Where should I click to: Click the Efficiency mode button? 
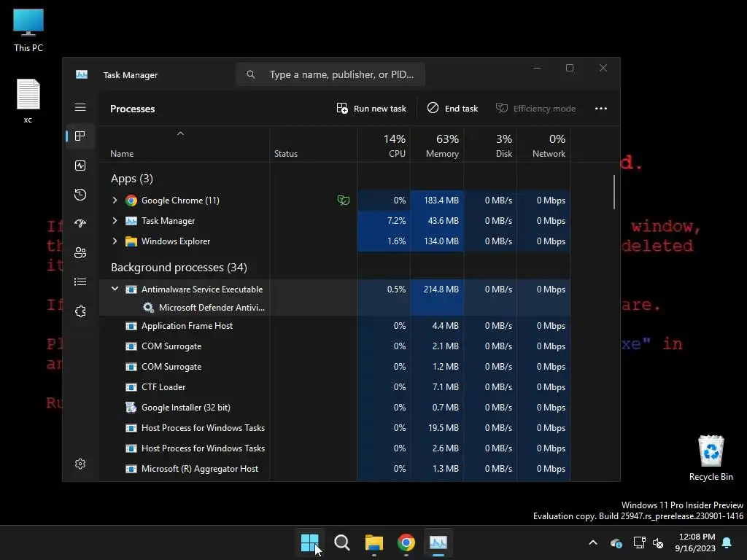536,109
